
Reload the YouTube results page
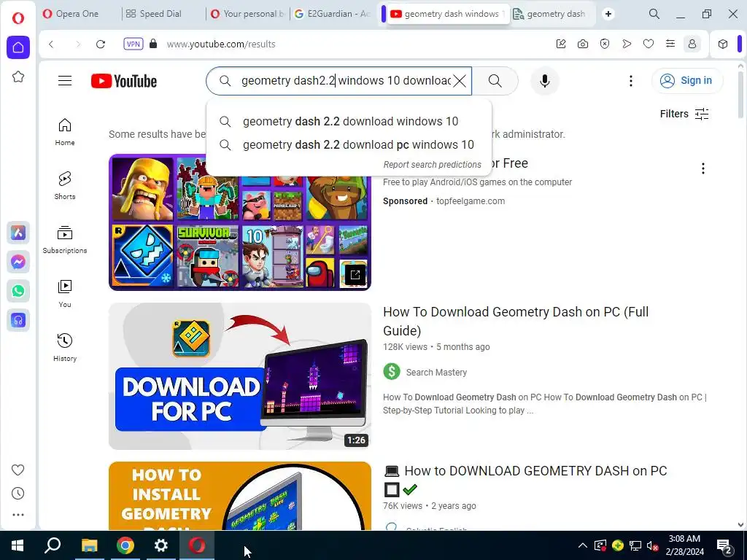(101, 44)
